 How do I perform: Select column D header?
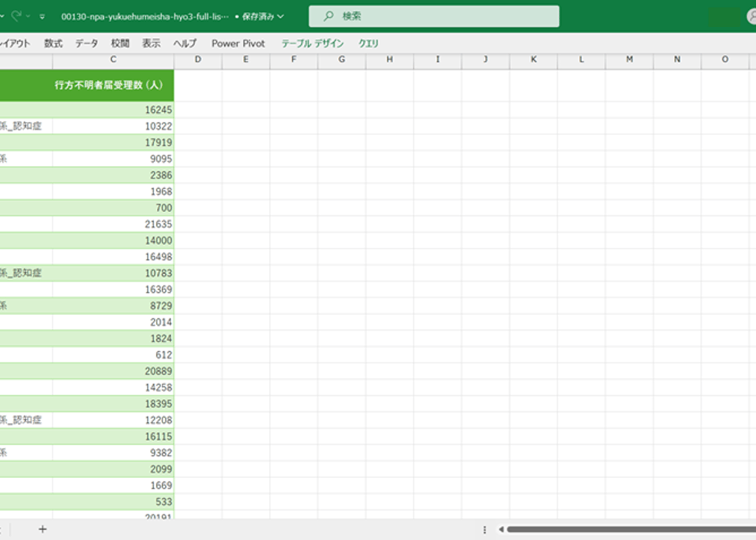[x=198, y=59]
